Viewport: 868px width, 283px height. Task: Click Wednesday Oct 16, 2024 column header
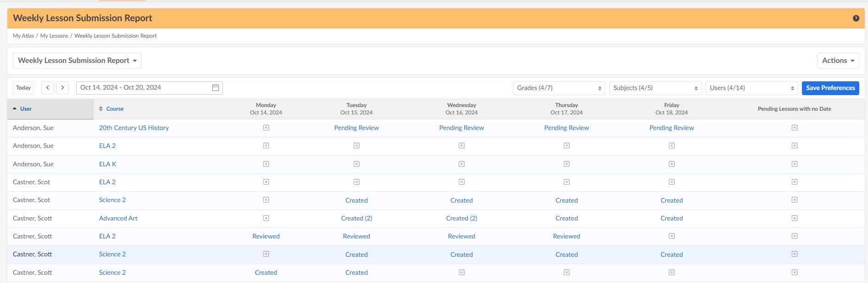coord(462,109)
